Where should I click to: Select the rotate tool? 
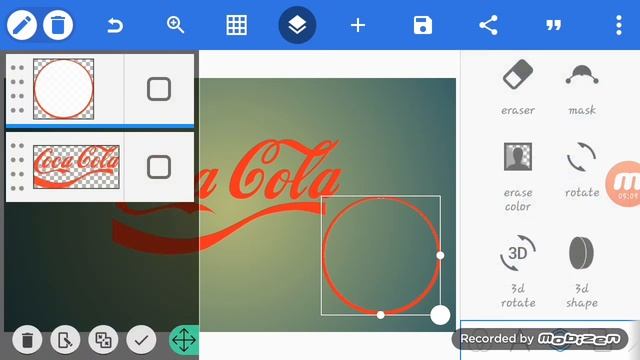point(582,170)
